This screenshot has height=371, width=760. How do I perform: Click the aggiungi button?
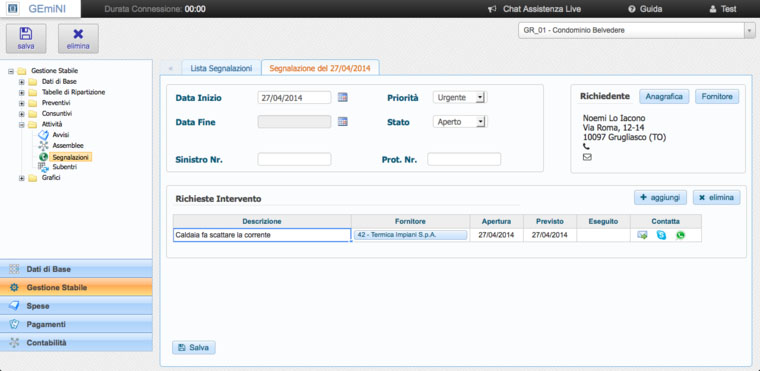660,197
